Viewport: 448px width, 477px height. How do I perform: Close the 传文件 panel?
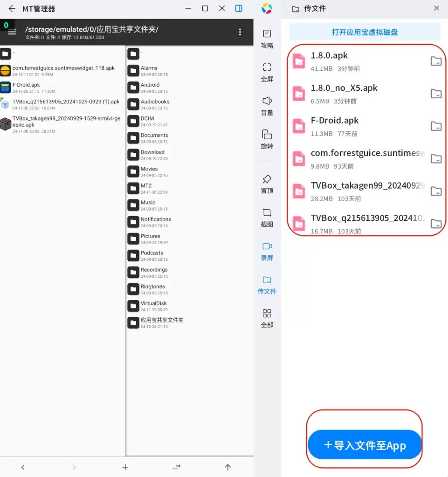coord(436,8)
